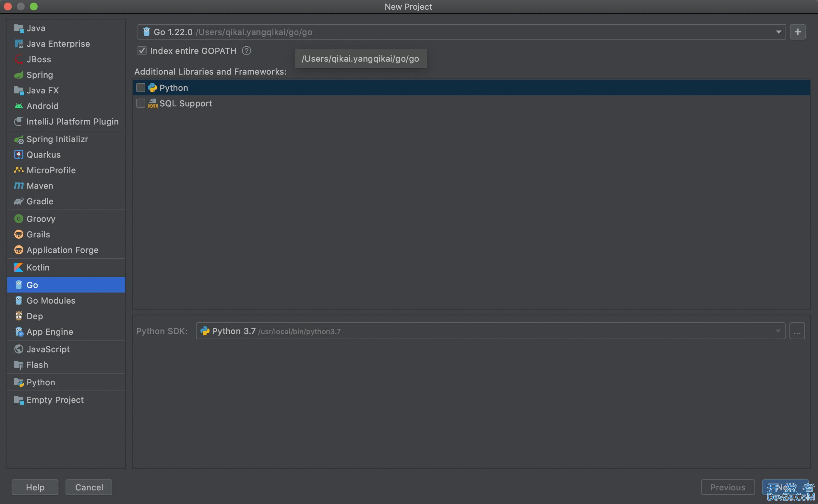Image resolution: width=818 pixels, height=504 pixels.
Task: Click the green Groovy icon
Action: [x=19, y=219]
